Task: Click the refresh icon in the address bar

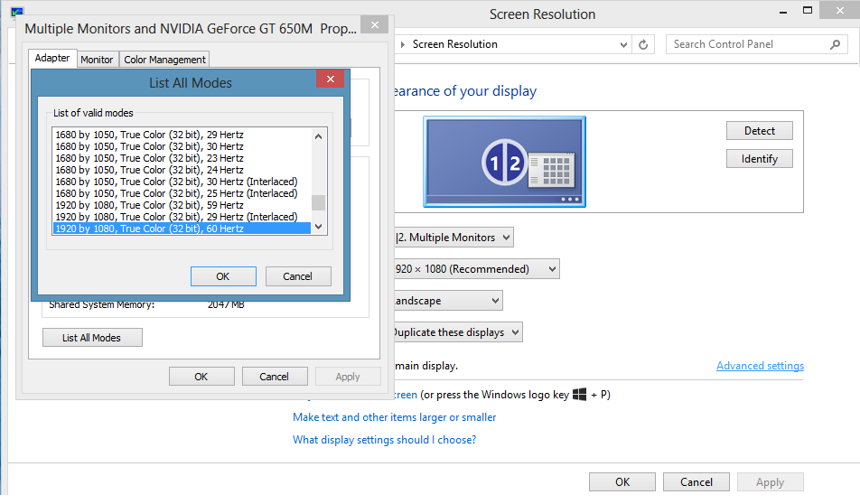Action: (643, 44)
